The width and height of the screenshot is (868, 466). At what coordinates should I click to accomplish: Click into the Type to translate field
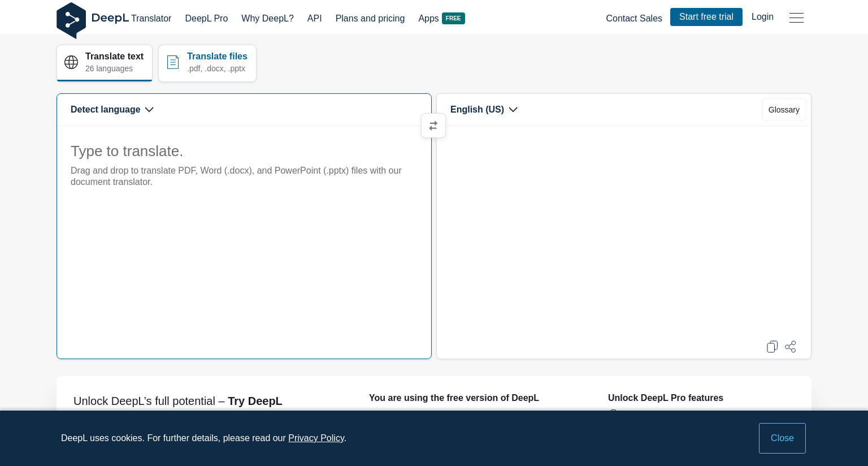[244, 242]
